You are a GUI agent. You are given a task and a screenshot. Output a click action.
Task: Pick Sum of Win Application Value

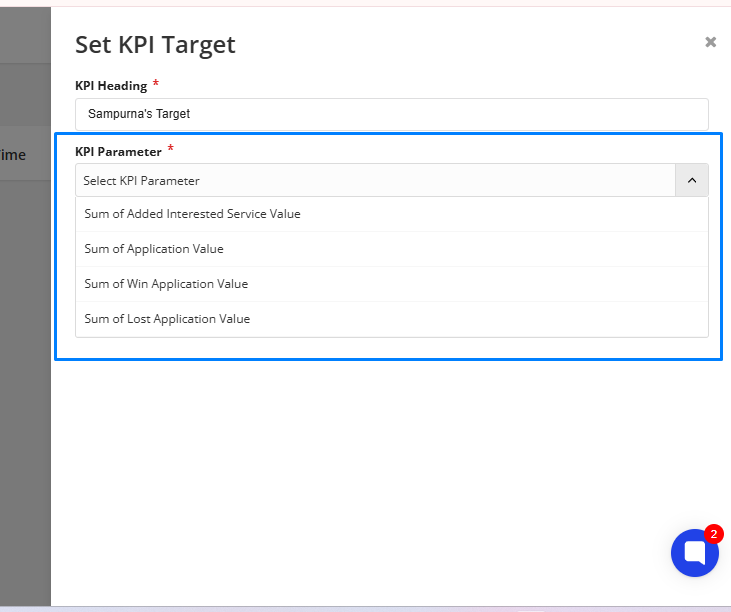click(x=392, y=284)
